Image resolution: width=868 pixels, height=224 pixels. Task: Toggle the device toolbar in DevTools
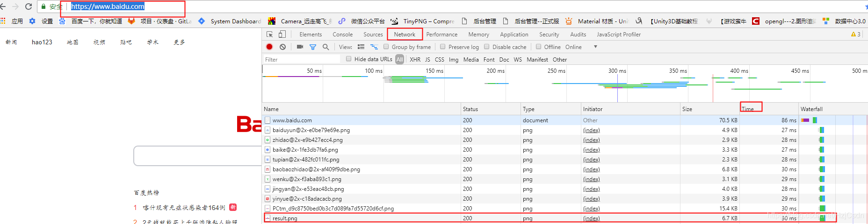pos(282,34)
